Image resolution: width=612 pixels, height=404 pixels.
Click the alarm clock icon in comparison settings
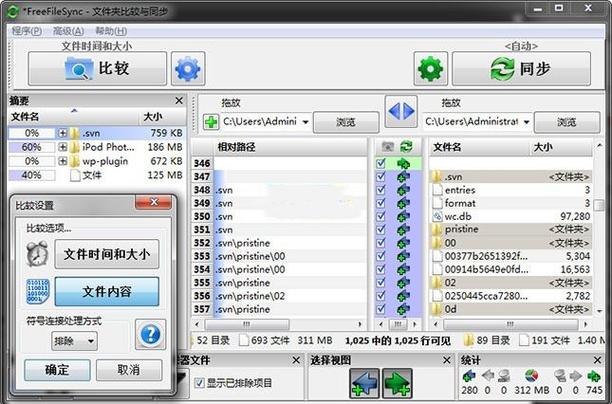point(37,254)
